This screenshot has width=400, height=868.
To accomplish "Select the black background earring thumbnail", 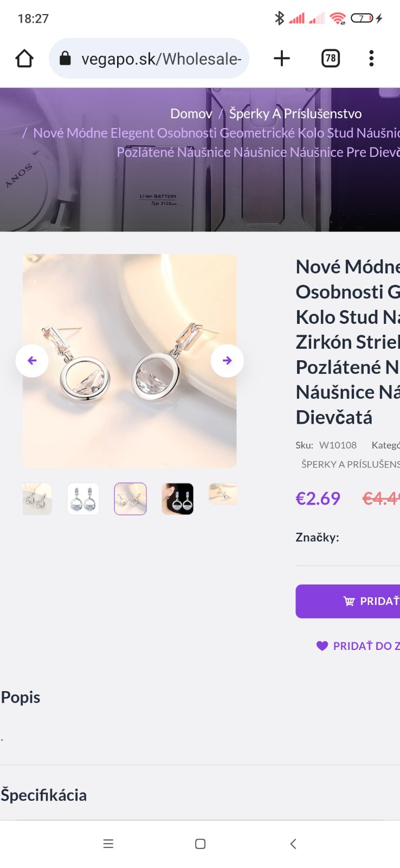I will [177, 499].
